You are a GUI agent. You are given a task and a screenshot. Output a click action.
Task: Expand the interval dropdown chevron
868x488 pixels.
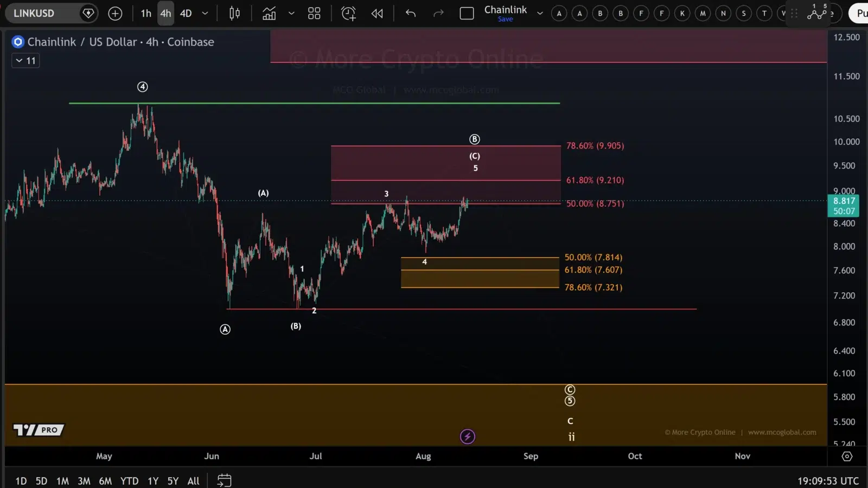click(205, 13)
